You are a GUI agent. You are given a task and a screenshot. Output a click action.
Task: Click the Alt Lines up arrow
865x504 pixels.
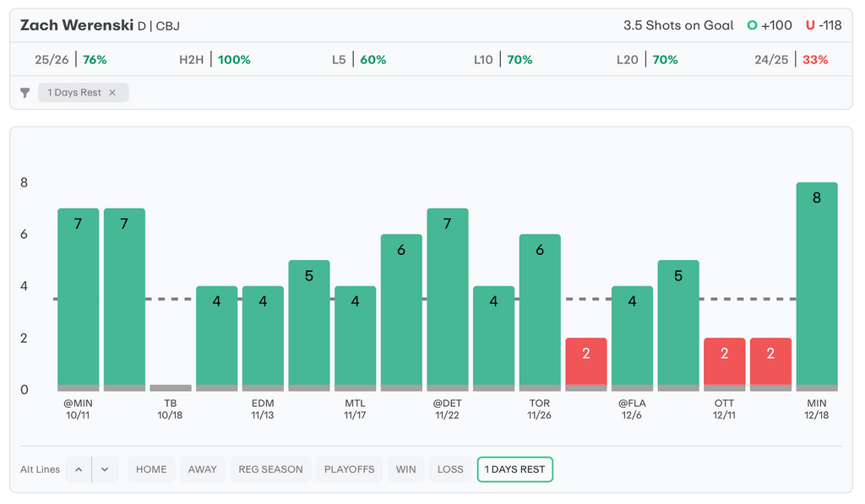78,469
